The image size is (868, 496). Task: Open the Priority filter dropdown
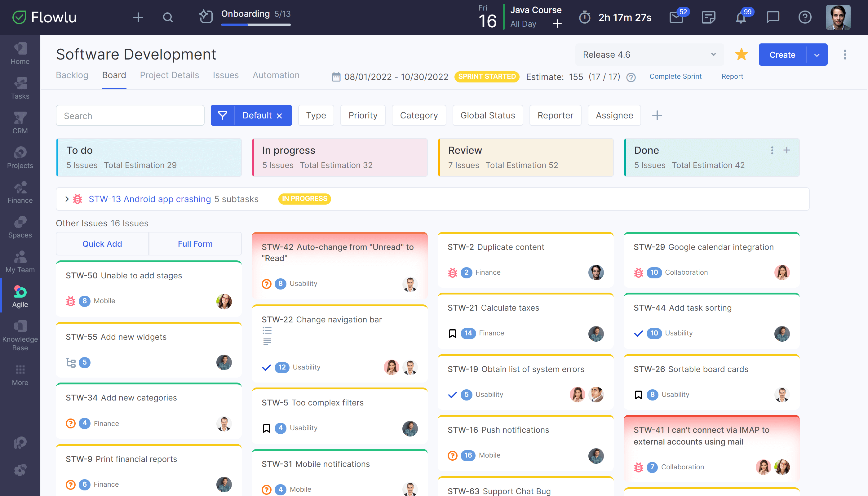click(363, 116)
